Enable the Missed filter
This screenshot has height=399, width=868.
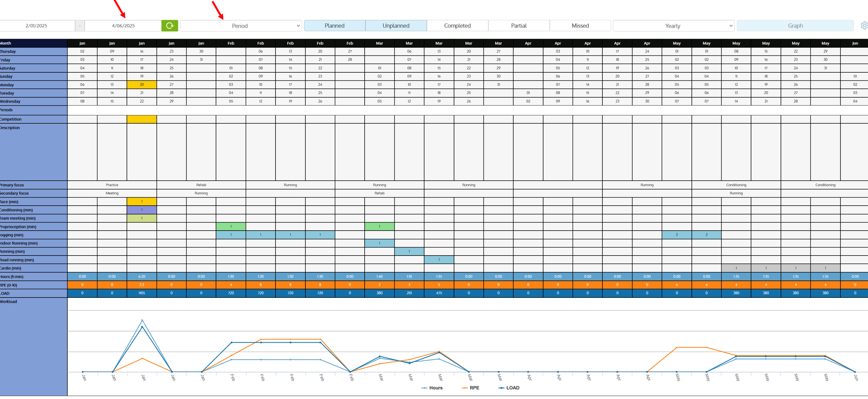click(x=580, y=26)
